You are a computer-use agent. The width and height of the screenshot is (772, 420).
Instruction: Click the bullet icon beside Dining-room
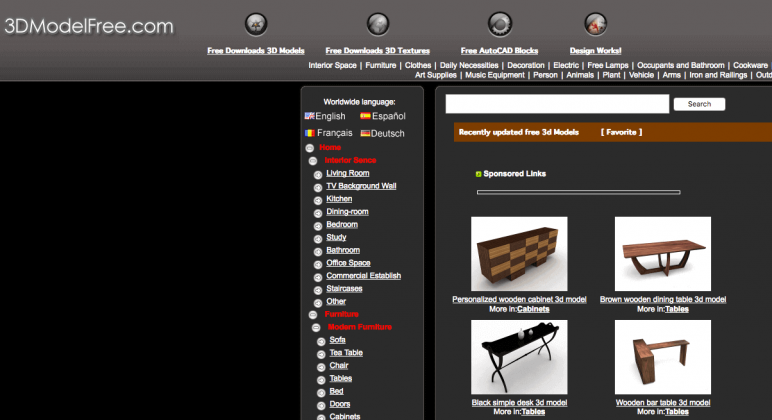(x=318, y=213)
